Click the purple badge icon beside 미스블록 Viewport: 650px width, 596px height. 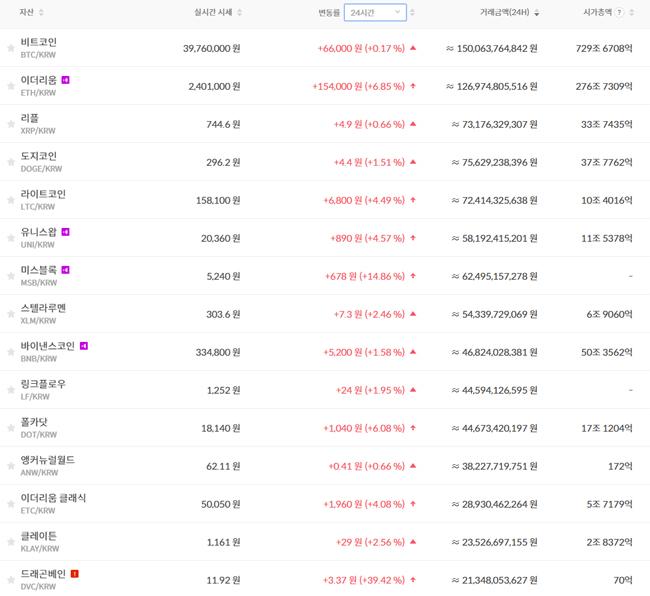(66, 269)
